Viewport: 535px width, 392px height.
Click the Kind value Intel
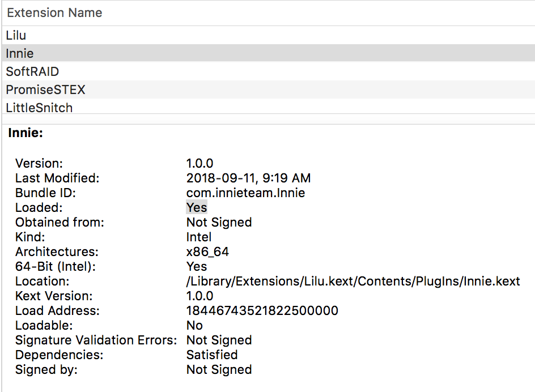pos(199,237)
